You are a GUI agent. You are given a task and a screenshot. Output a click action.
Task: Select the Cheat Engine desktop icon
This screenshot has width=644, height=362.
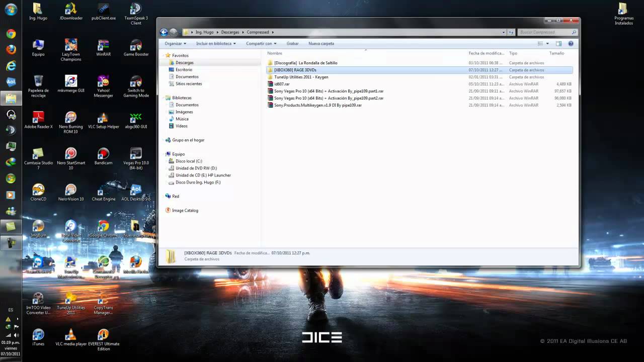(x=103, y=192)
